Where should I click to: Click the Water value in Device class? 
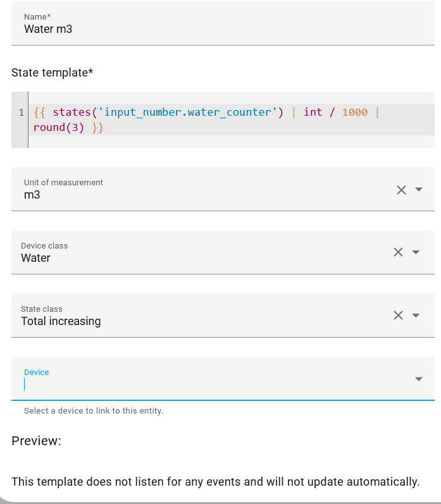(35, 258)
